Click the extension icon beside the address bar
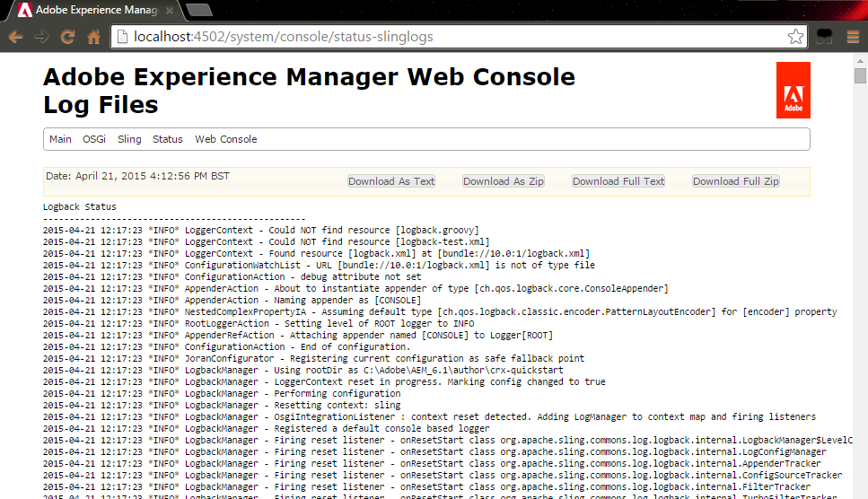 click(x=824, y=37)
